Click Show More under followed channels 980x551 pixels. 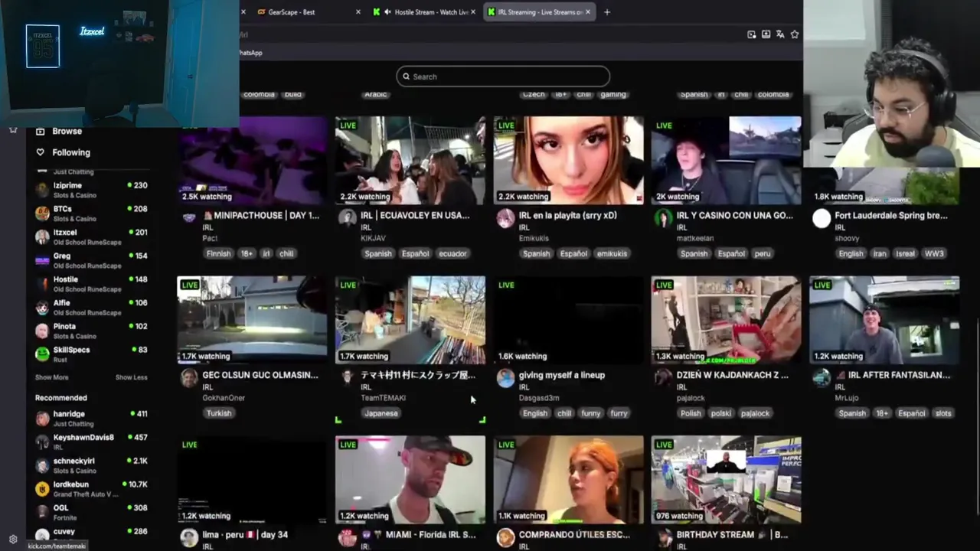(x=51, y=377)
